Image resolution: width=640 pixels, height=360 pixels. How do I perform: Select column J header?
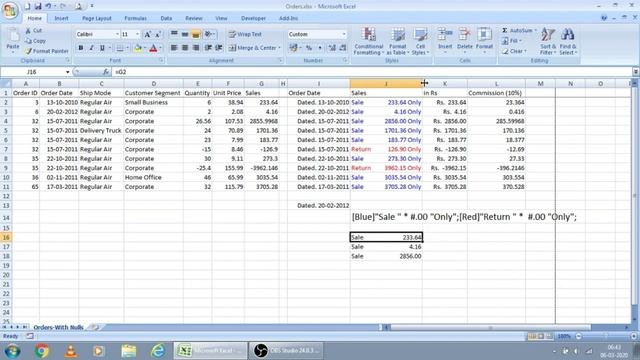[386, 84]
